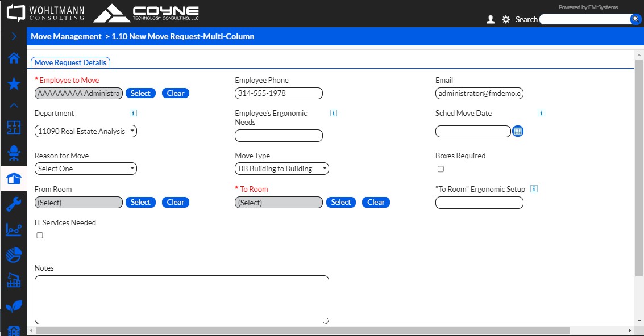Enable the IT Services Needed checkbox
The height and width of the screenshot is (336, 644).
point(40,235)
